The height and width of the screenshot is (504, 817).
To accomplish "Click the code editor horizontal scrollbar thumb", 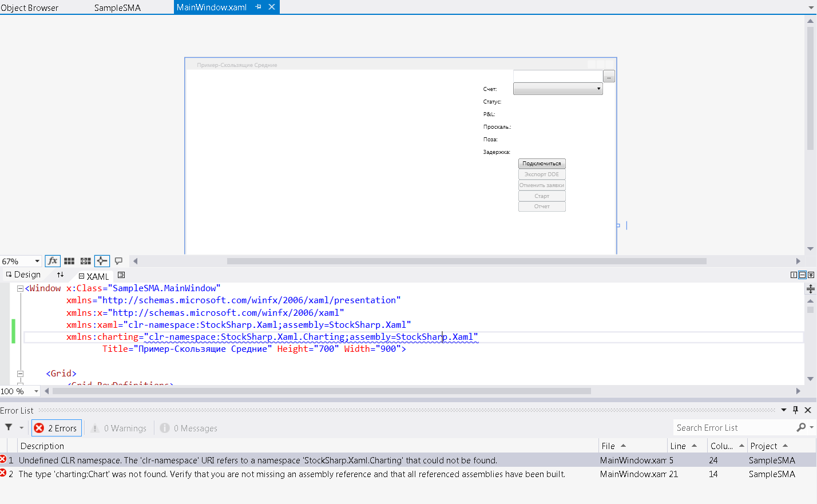I will pos(322,391).
